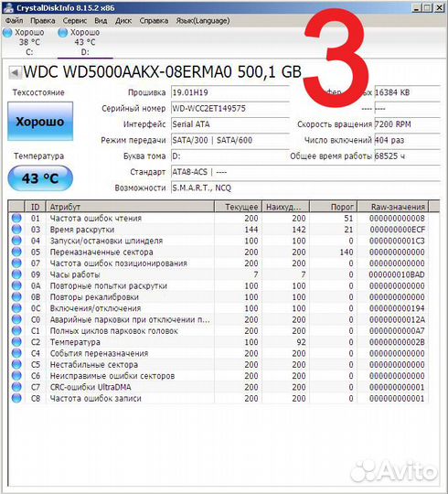The image size is (448, 494).
Task: Click status icon of attribute 09 row
Action: click(x=16, y=274)
